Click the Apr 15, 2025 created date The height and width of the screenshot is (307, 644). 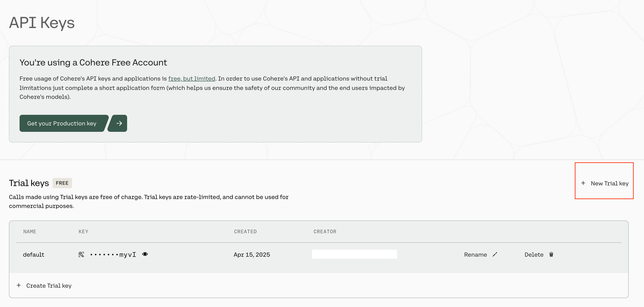[x=252, y=254]
